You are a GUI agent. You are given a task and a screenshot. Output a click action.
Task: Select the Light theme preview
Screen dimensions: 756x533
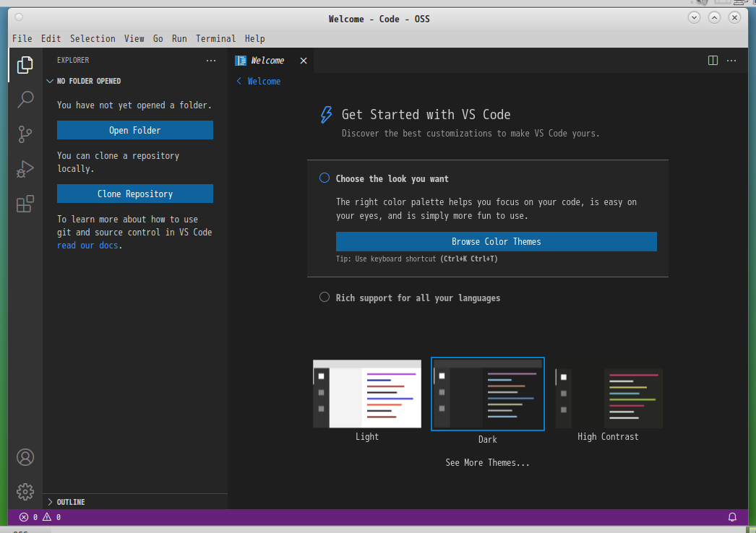(367, 394)
